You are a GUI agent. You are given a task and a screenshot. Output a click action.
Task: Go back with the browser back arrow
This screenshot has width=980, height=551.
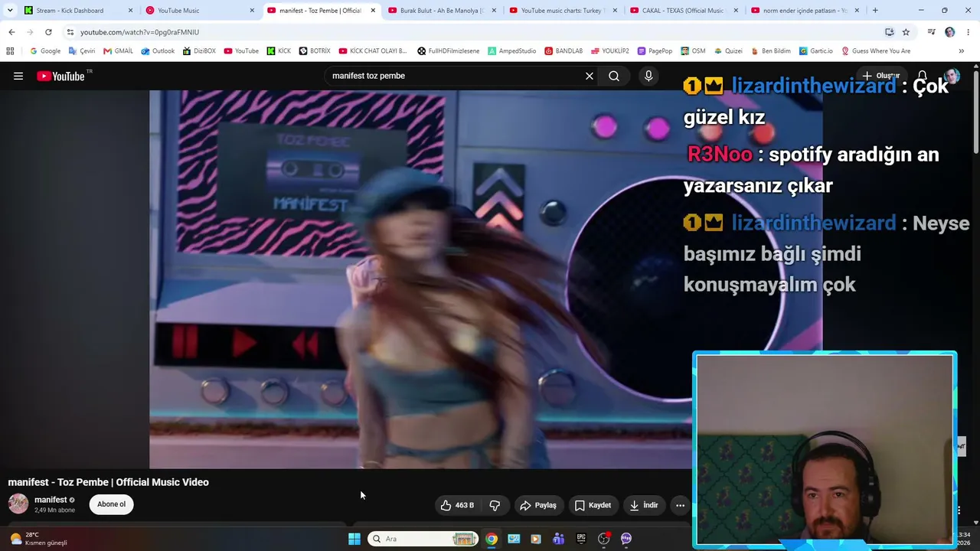(11, 32)
